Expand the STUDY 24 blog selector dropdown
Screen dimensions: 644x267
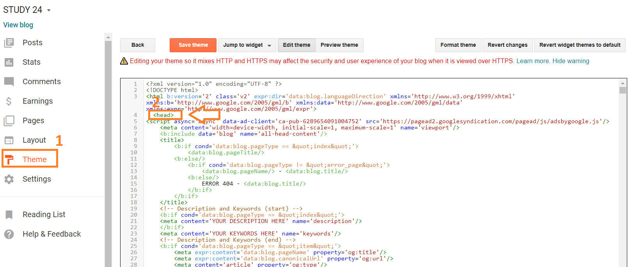click(49, 11)
